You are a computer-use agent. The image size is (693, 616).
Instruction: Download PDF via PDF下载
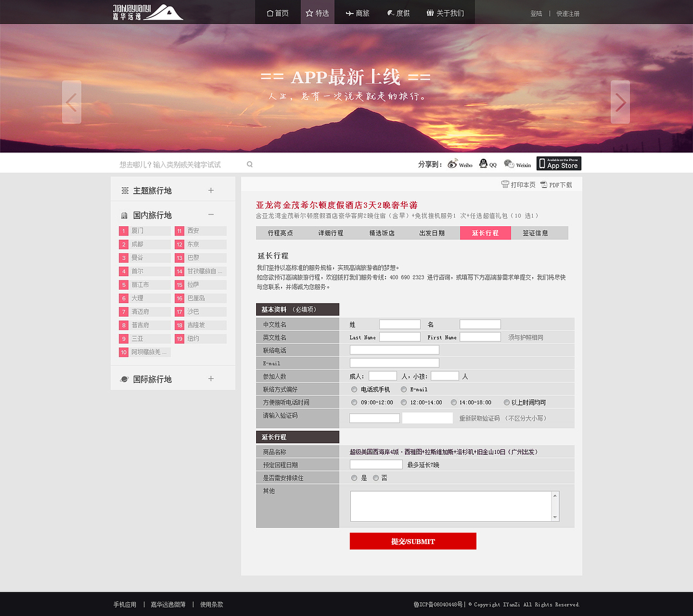[556, 185]
